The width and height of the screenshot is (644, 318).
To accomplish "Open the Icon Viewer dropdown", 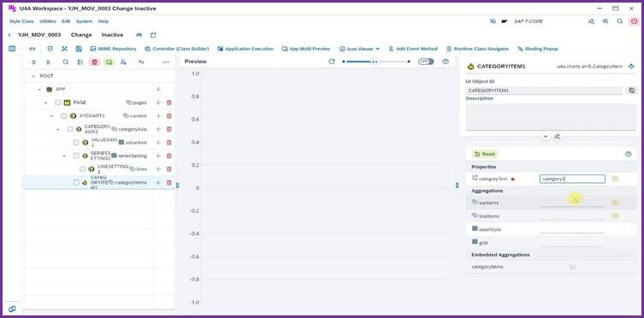I will tap(359, 49).
